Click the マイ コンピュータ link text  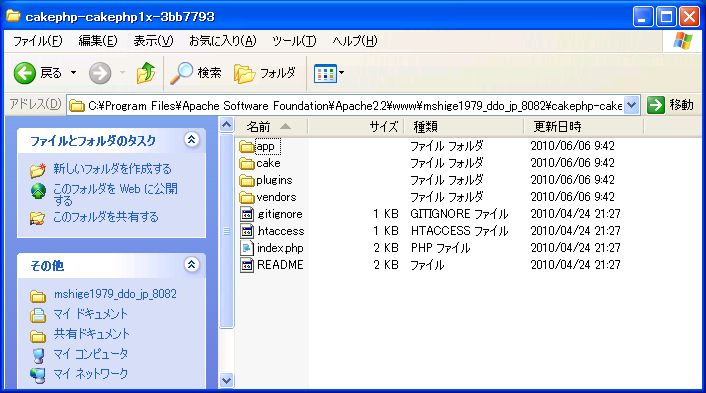91,354
